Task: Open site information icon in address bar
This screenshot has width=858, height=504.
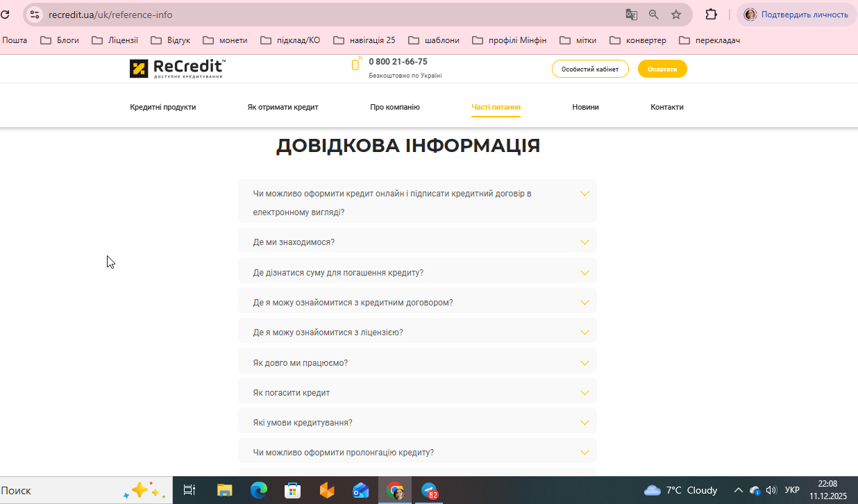Action: pyautogui.click(x=35, y=15)
